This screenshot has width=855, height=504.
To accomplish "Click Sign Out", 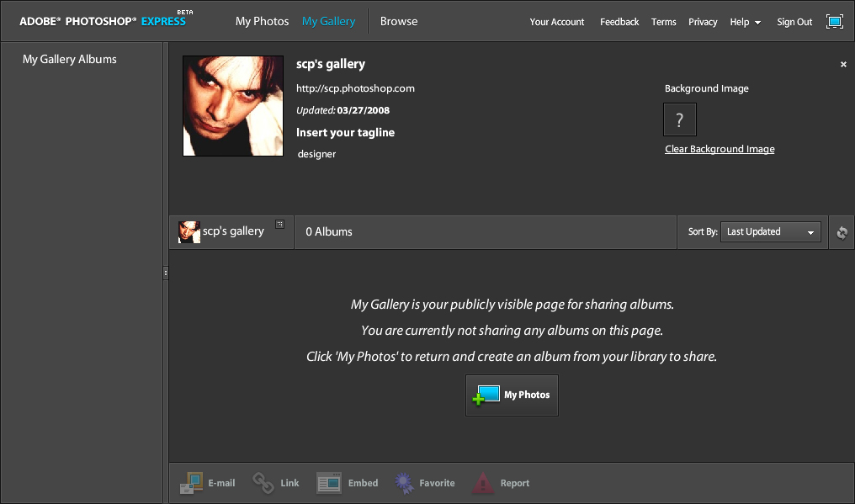I will [794, 22].
